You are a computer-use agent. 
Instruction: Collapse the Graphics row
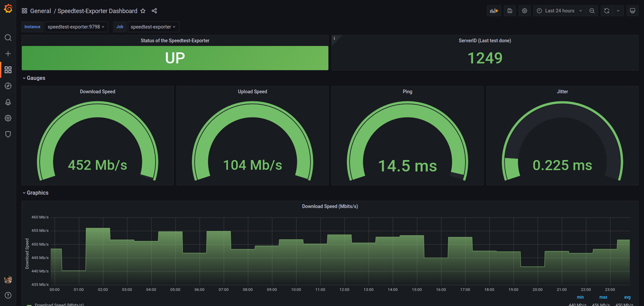[35, 193]
